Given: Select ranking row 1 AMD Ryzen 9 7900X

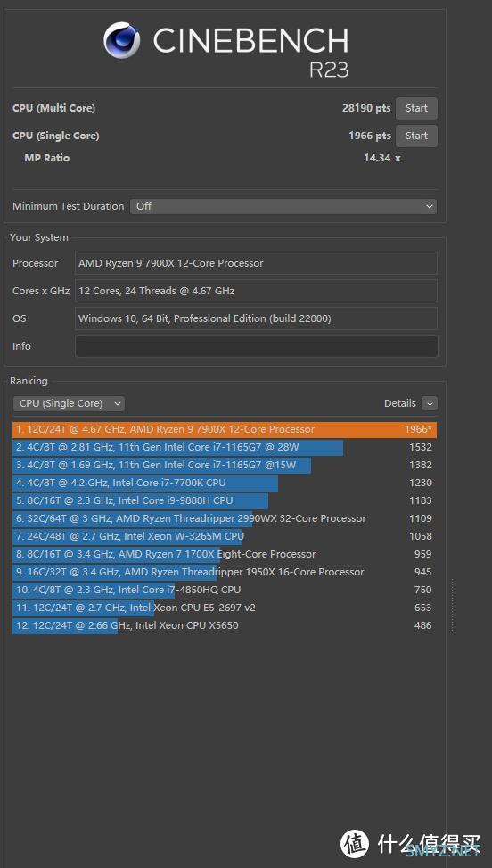Looking at the screenshot, I should click(x=225, y=430).
